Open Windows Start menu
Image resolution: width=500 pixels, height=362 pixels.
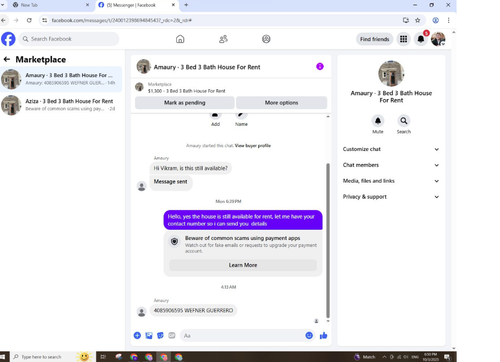pos(3,357)
